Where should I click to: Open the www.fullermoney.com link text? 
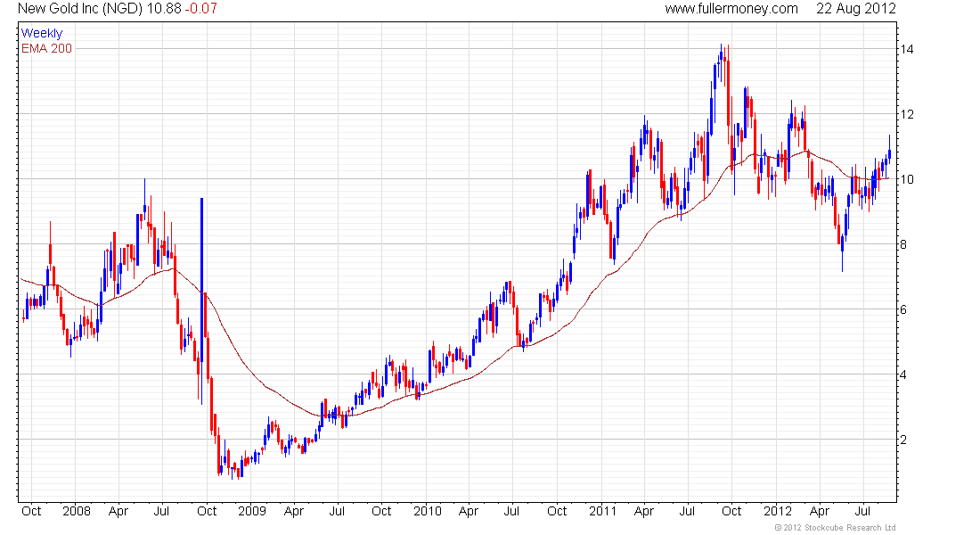pyautogui.click(x=731, y=9)
